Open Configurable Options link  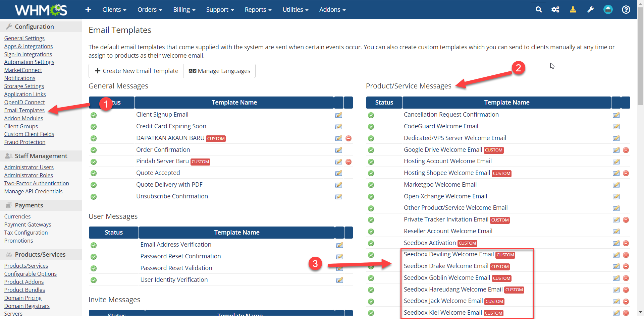[x=30, y=274]
